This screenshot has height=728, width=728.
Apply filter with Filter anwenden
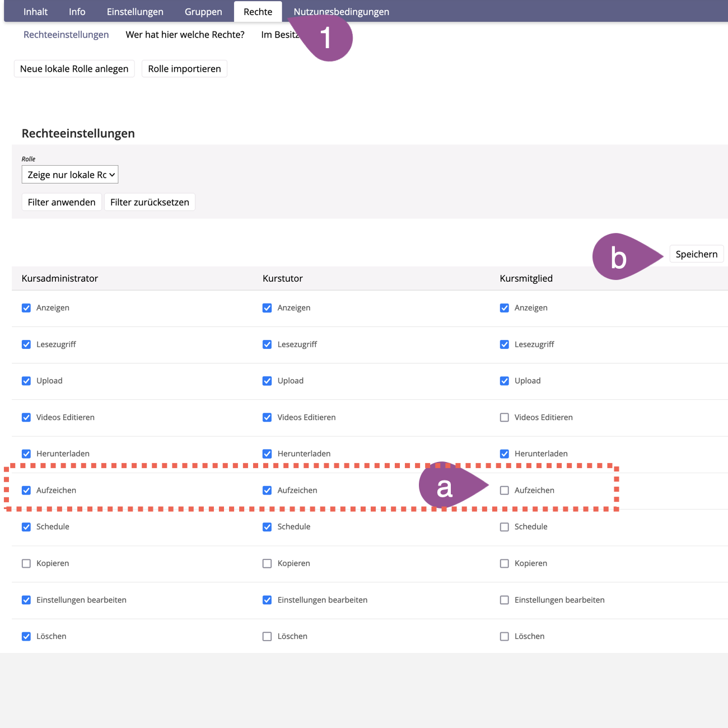[62, 202]
